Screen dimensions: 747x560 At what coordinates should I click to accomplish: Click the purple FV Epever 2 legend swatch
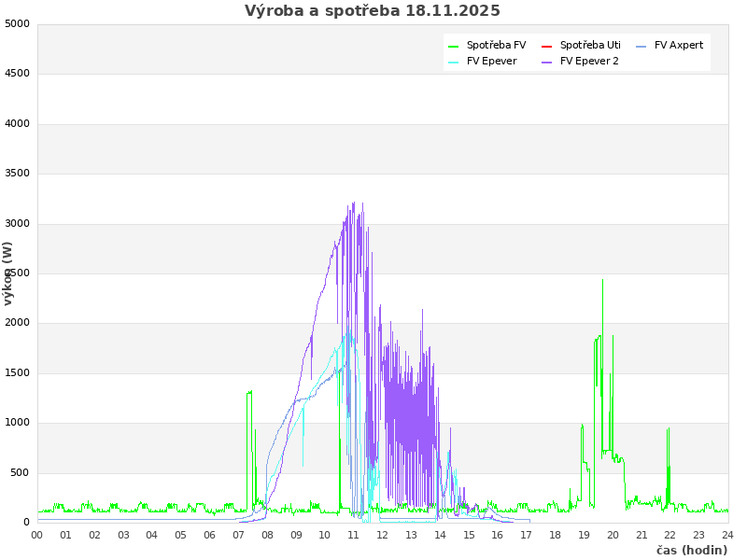[547, 62]
